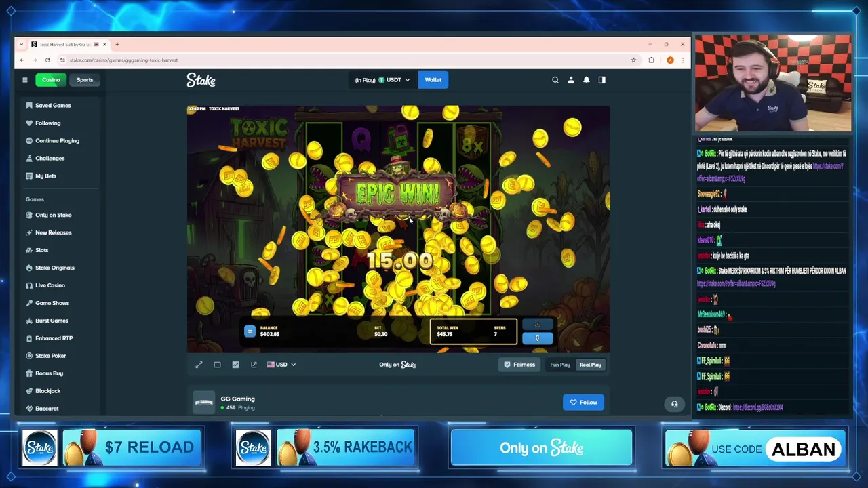Select the Sports tab

click(85, 80)
